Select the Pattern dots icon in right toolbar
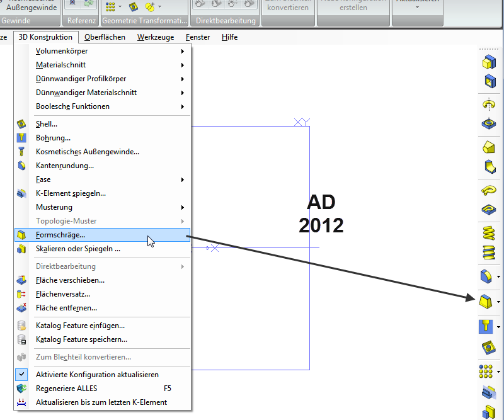Screen dimensions: 504x420 click(486, 372)
